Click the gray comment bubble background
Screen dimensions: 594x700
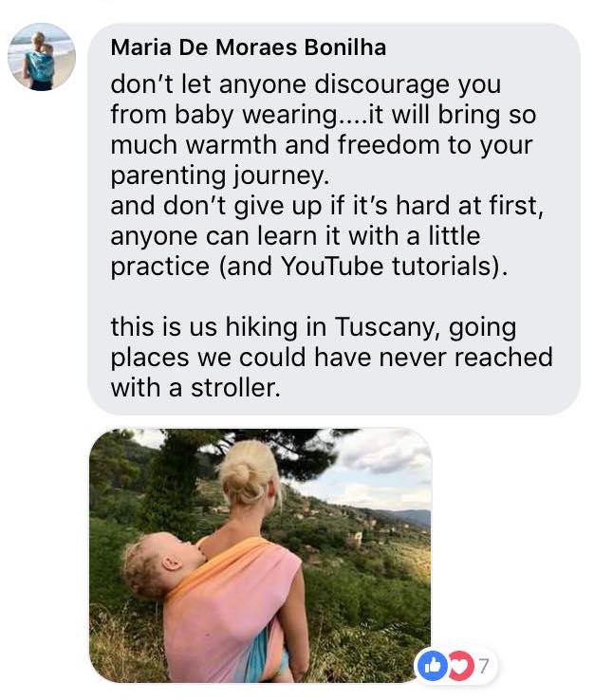[x=334, y=219]
